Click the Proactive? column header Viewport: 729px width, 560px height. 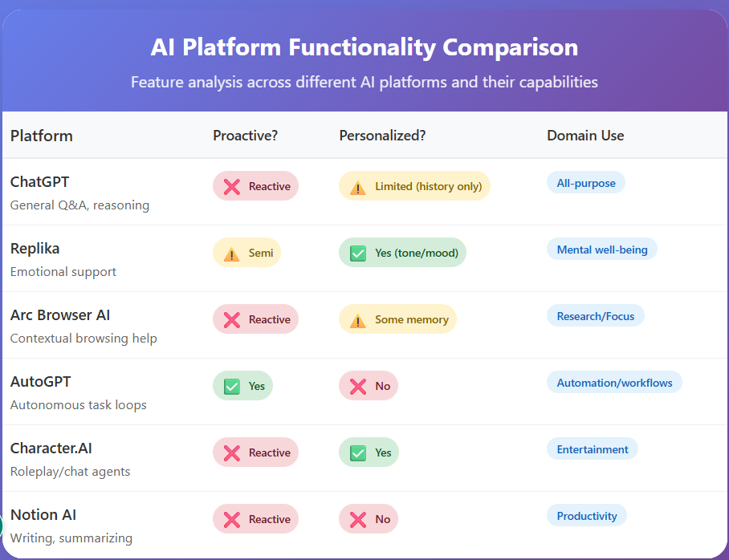coord(245,136)
